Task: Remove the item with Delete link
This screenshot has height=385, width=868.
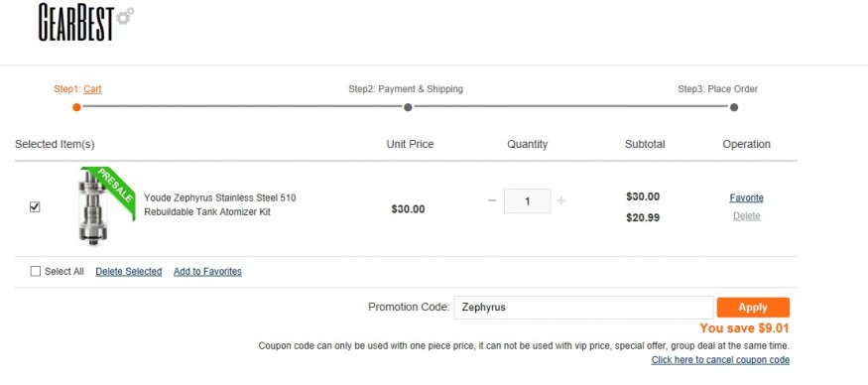Action: pos(746,216)
